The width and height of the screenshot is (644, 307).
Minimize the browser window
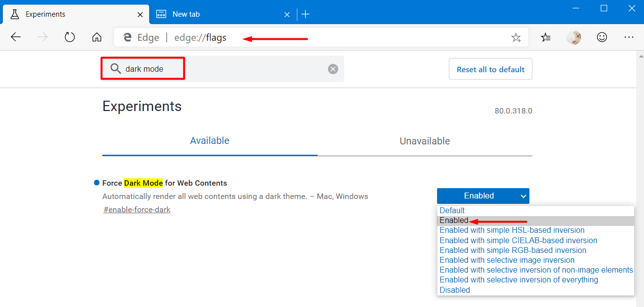click(576, 8)
